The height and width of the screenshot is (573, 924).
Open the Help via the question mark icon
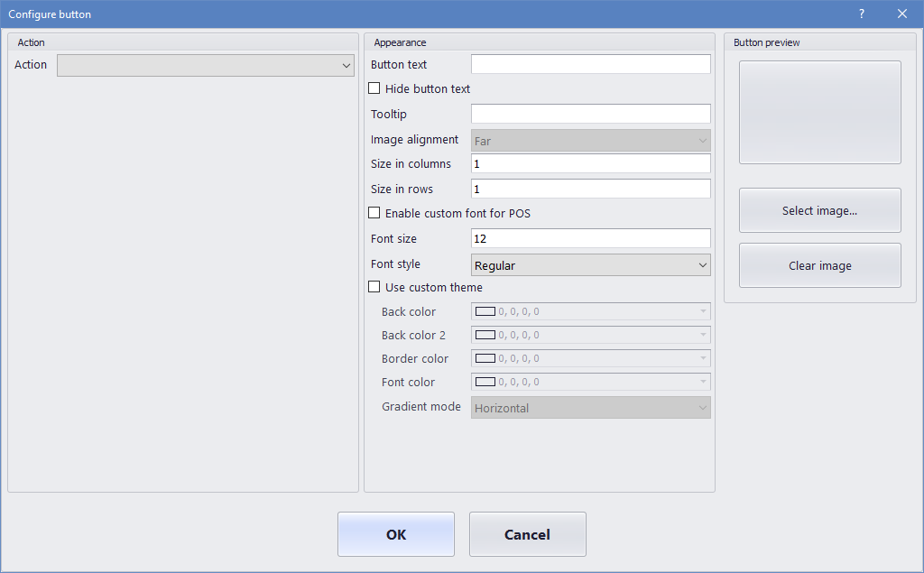[x=861, y=14]
